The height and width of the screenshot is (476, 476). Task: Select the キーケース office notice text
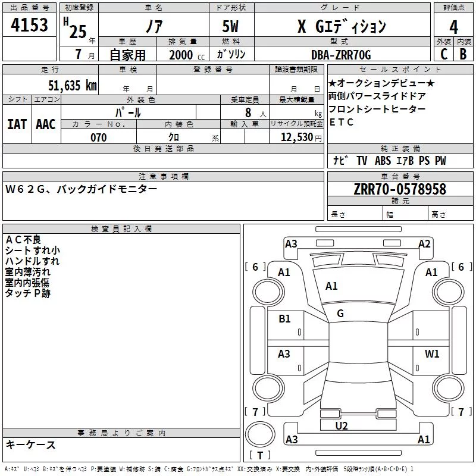tap(31, 445)
